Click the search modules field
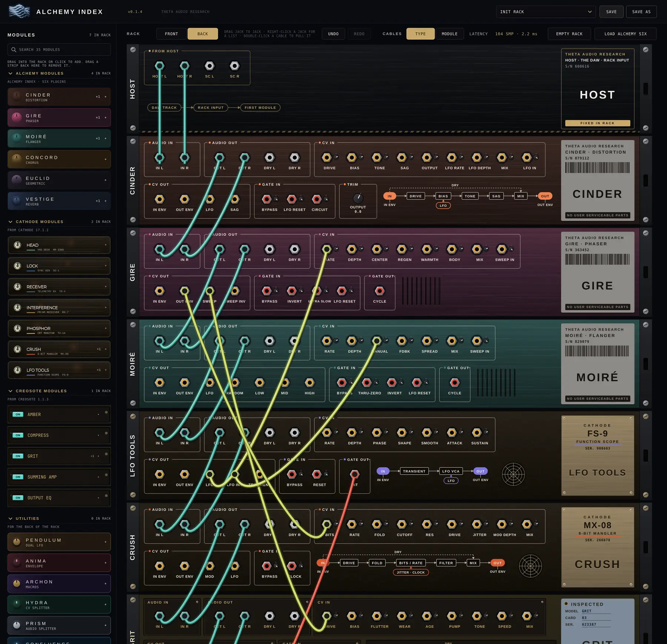The height and width of the screenshot is (644, 667). point(59,49)
